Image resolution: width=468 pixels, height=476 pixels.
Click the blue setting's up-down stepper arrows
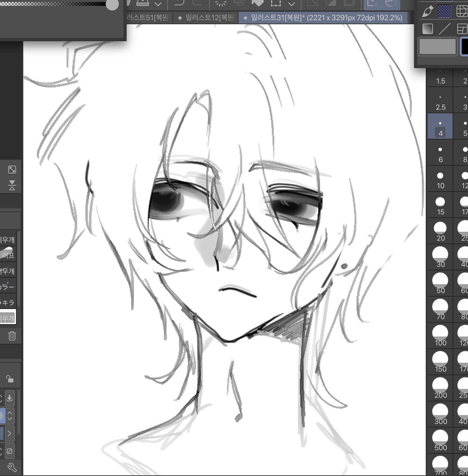(x=10, y=416)
